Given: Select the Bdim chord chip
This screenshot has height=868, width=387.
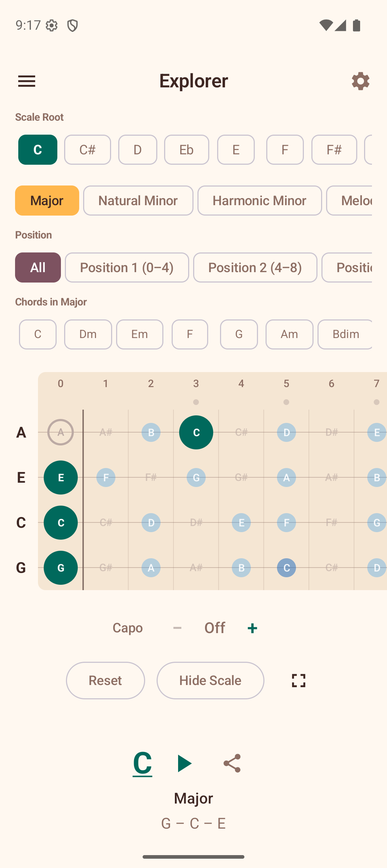Looking at the screenshot, I should (345, 334).
